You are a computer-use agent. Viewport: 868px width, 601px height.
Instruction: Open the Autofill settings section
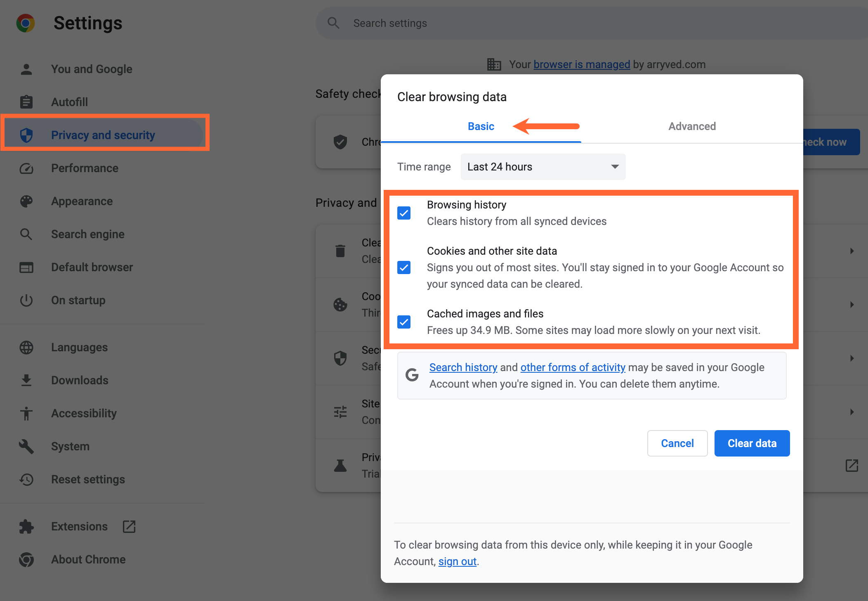coord(69,102)
